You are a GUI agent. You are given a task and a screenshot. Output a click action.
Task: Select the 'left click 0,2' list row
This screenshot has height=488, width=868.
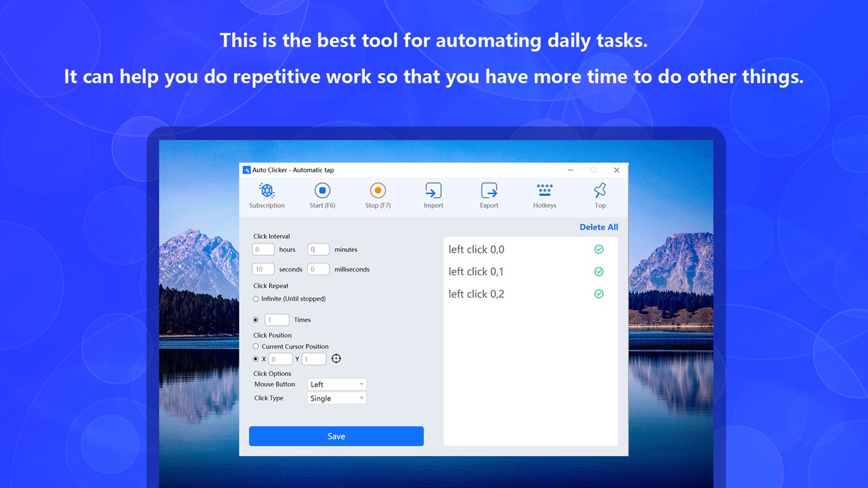(x=530, y=294)
